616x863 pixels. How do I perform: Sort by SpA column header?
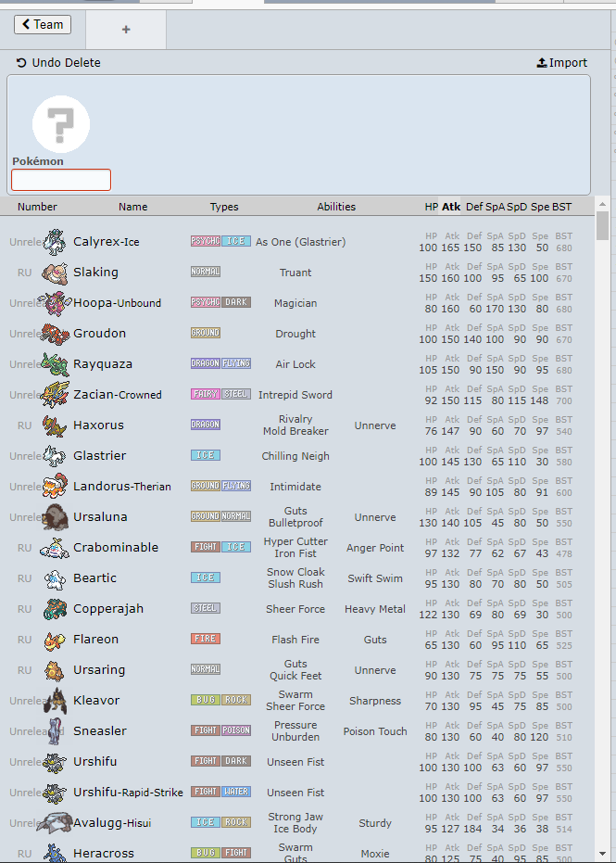(x=495, y=207)
